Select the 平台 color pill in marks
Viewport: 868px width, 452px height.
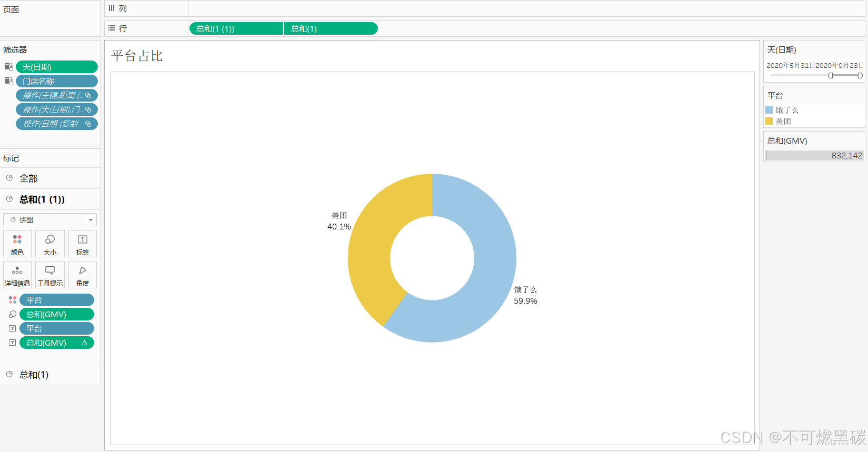(x=57, y=300)
